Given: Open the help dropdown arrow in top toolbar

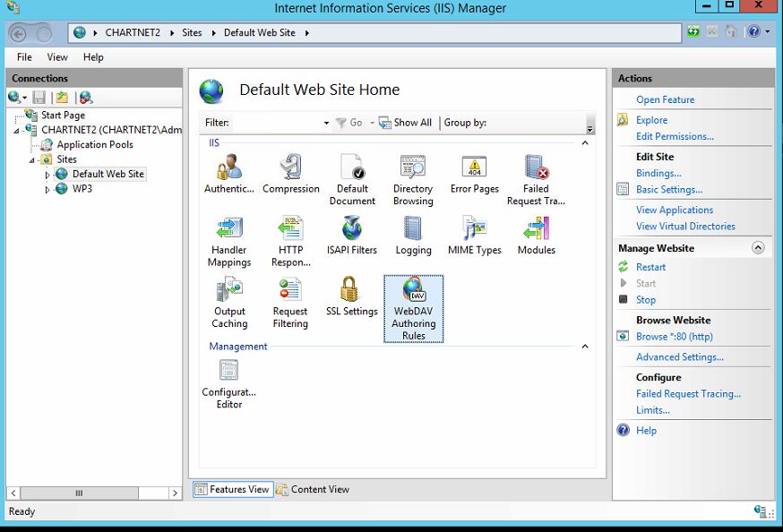Looking at the screenshot, I should 768,31.
